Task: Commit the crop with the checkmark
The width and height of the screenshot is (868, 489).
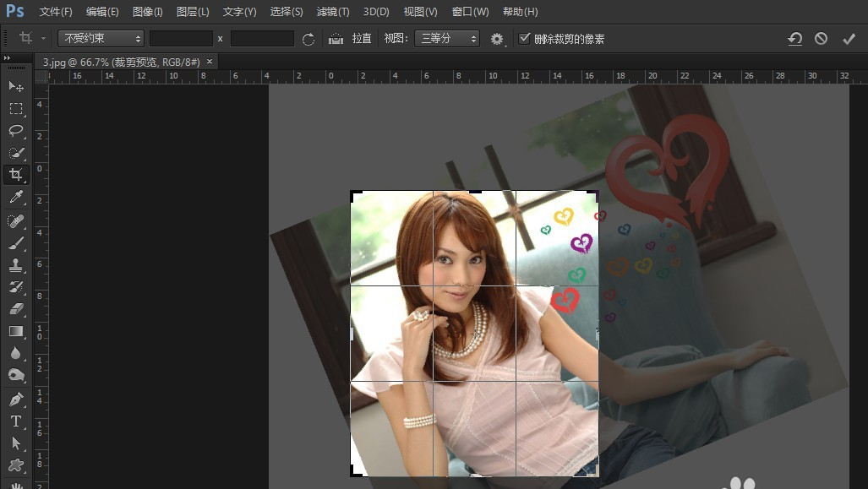Action: 849,39
